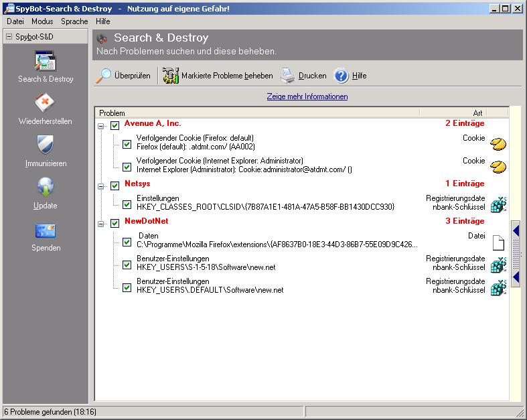Select 'HKEY_USERS\S-1-5-18\Software\new.net' row

(x=206, y=267)
